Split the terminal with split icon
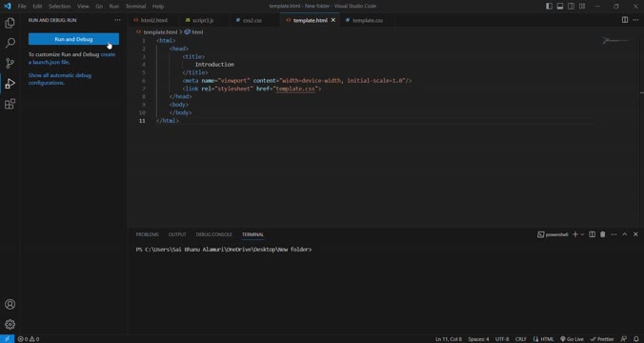Screen dimensions: 644x343 click(x=592, y=234)
